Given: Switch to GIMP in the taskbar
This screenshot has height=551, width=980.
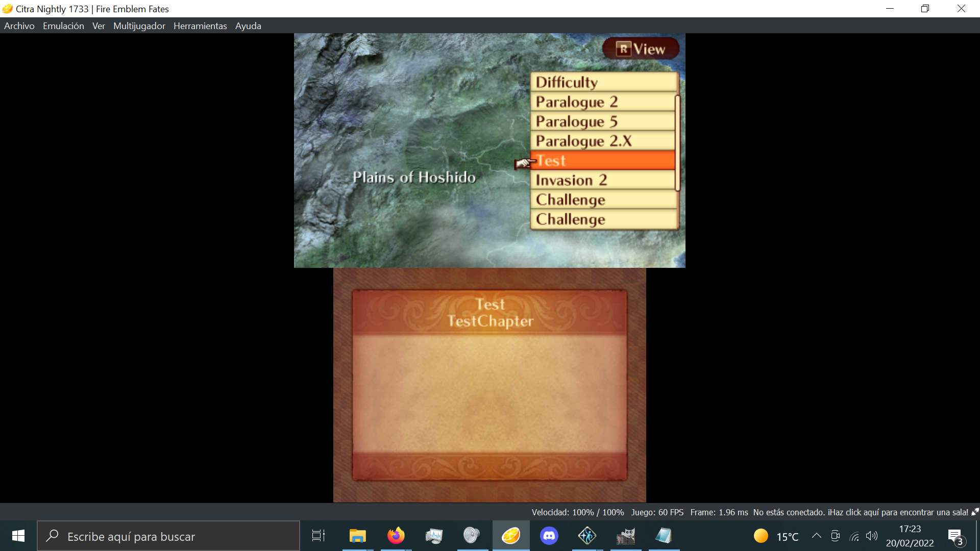Looking at the screenshot, I should (x=626, y=536).
